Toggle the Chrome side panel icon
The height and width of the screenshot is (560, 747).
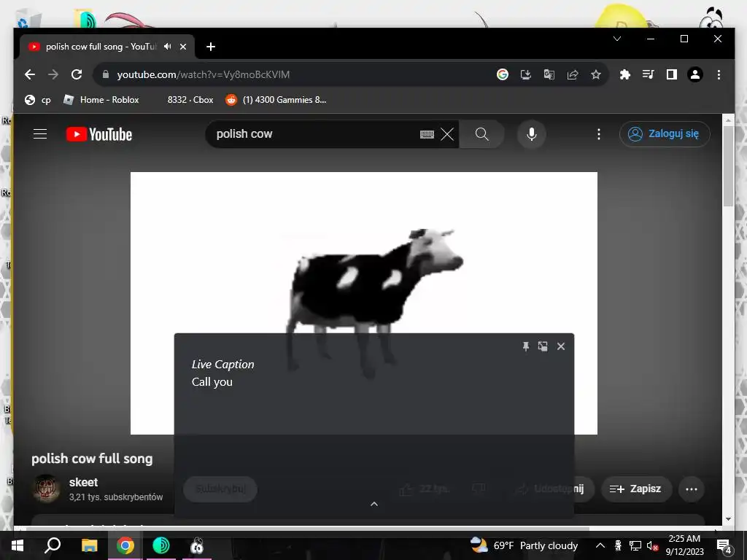tap(672, 74)
